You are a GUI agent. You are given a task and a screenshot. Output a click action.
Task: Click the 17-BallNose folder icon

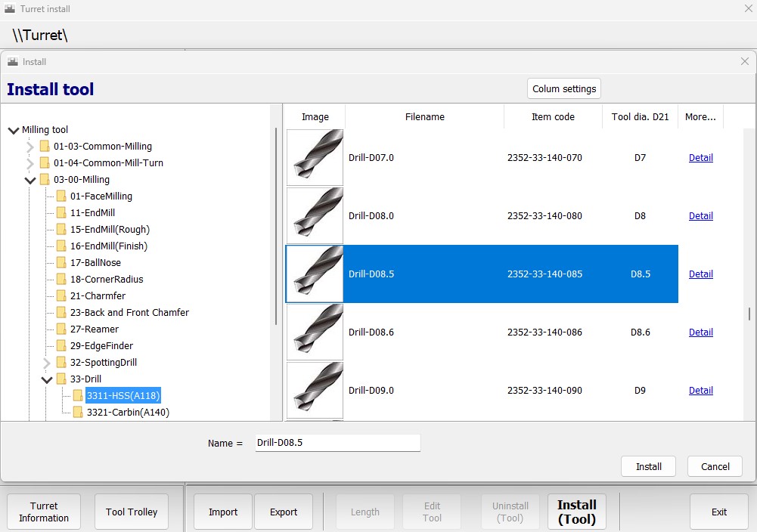(x=61, y=263)
